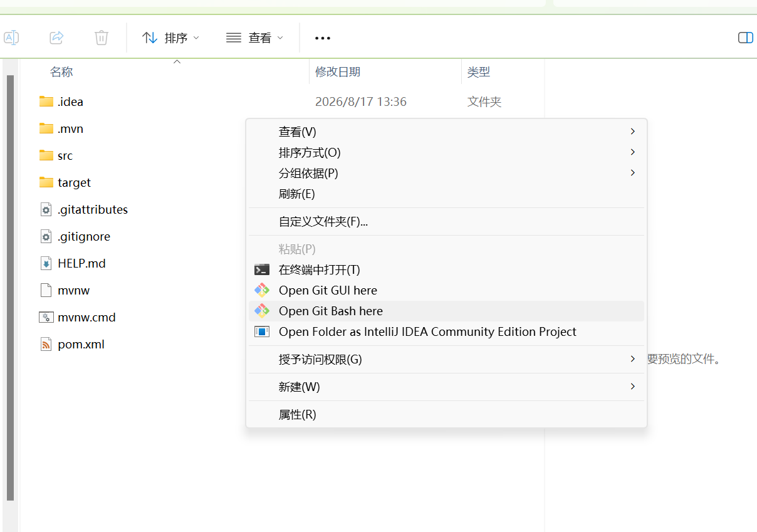Select the target folder icon
The width and height of the screenshot is (757, 532).
tap(46, 182)
